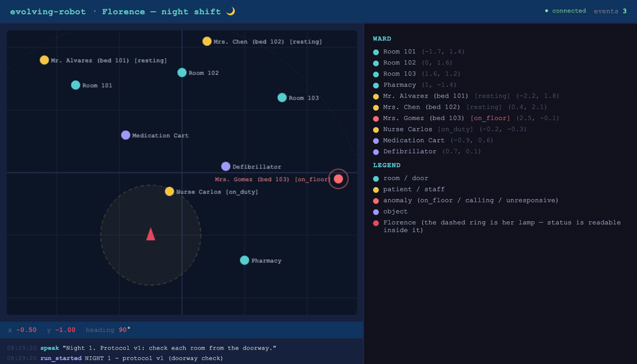Click the moon icon in the title
Viewport: 637px width, 364px height.
[231, 11]
